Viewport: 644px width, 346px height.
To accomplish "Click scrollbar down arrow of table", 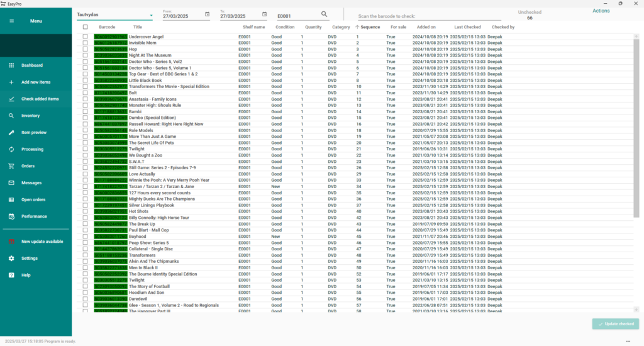I will [x=636, y=310].
